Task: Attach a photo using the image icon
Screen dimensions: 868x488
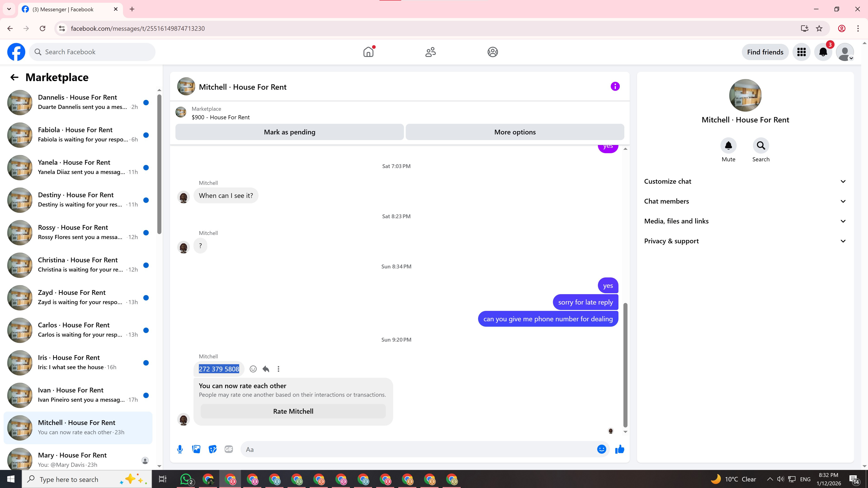Action: [196, 449]
